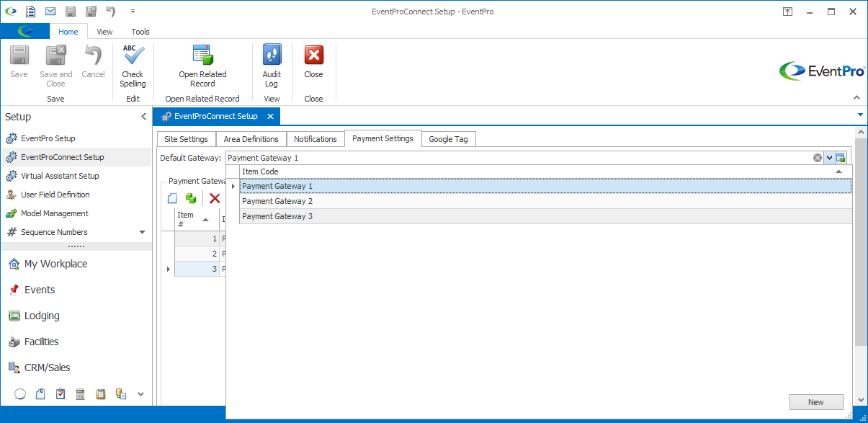Choose Payment Gateway 3 from the dropdown
Viewport: 868px width, 423px height.
[x=545, y=216]
